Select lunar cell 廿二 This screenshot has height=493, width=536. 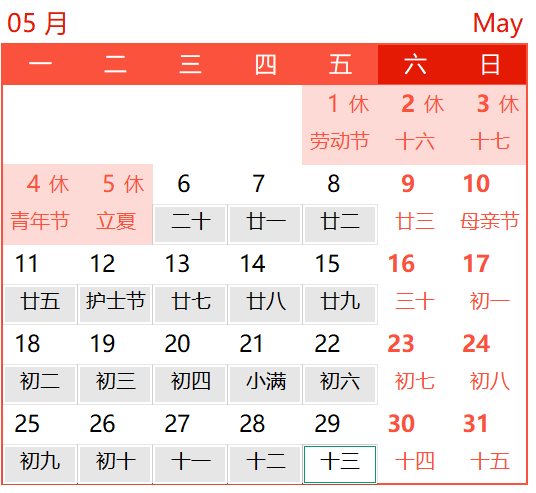pos(340,224)
